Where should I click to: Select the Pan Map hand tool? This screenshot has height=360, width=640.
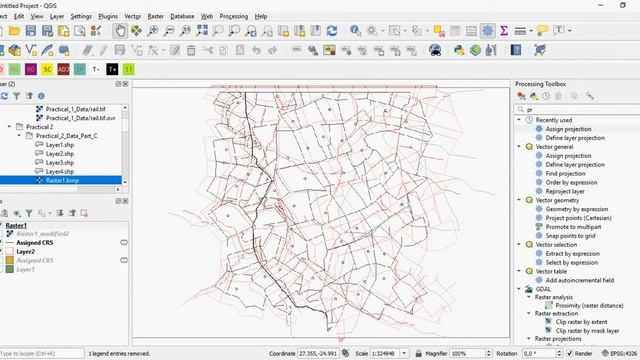120,31
